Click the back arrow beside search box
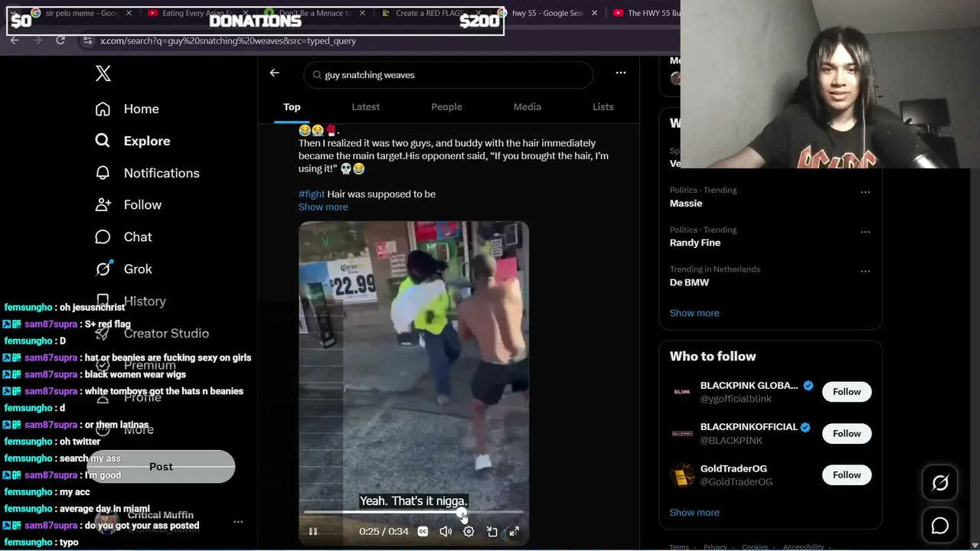The image size is (980, 551). click(275, 73)
